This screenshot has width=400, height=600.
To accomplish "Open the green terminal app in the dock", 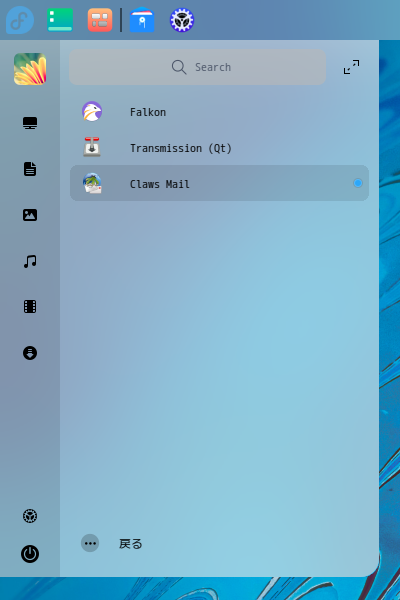I will pyautogui.click(x=60, y=20).
